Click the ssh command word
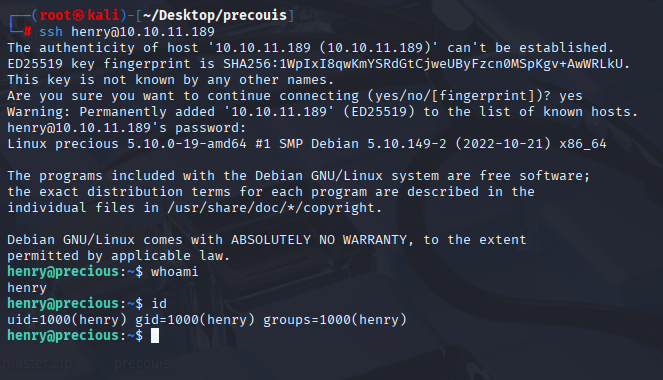Image resolution: width=663 pixels, height=380 pixels. pyautogui.click(x=51, y=32)
